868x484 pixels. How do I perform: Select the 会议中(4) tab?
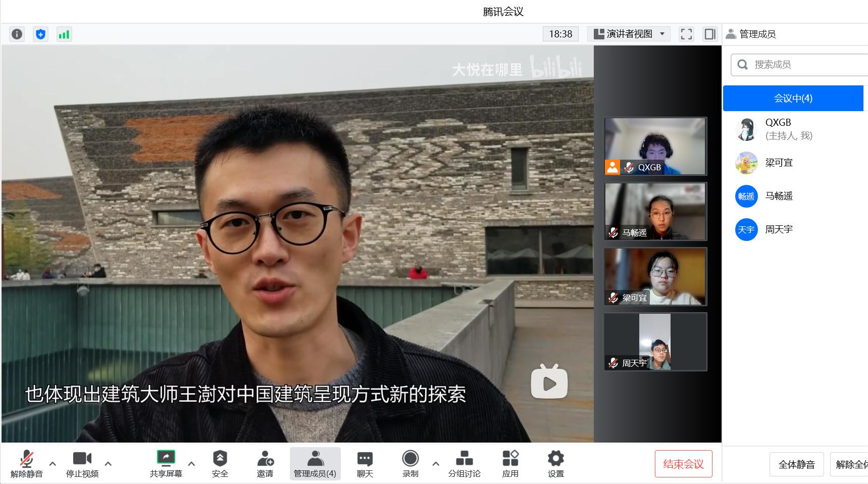[793, 98]
